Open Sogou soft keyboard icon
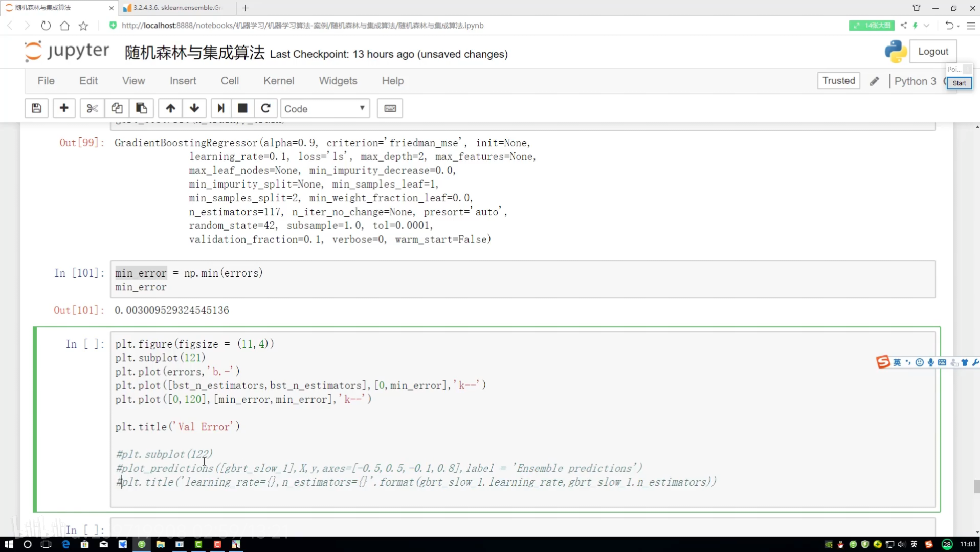Image resolution: width=980 pixels, height=552 pixels. point(942,362)
